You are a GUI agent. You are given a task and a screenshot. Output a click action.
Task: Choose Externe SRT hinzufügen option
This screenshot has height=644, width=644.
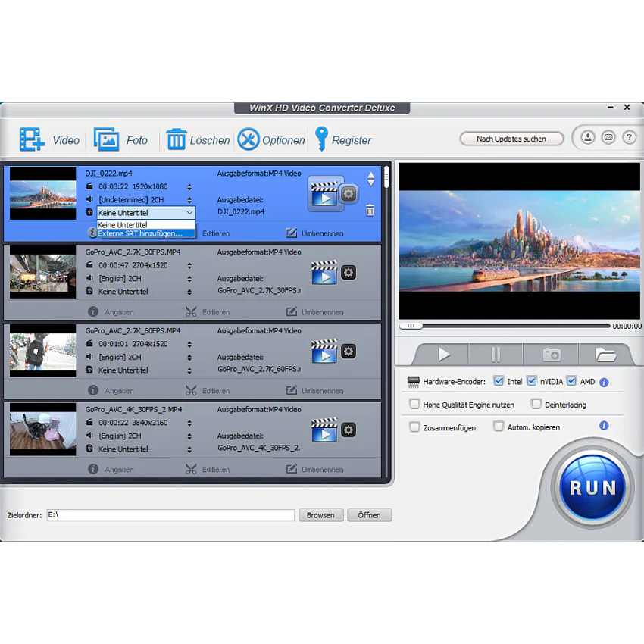tap(145, 233)
